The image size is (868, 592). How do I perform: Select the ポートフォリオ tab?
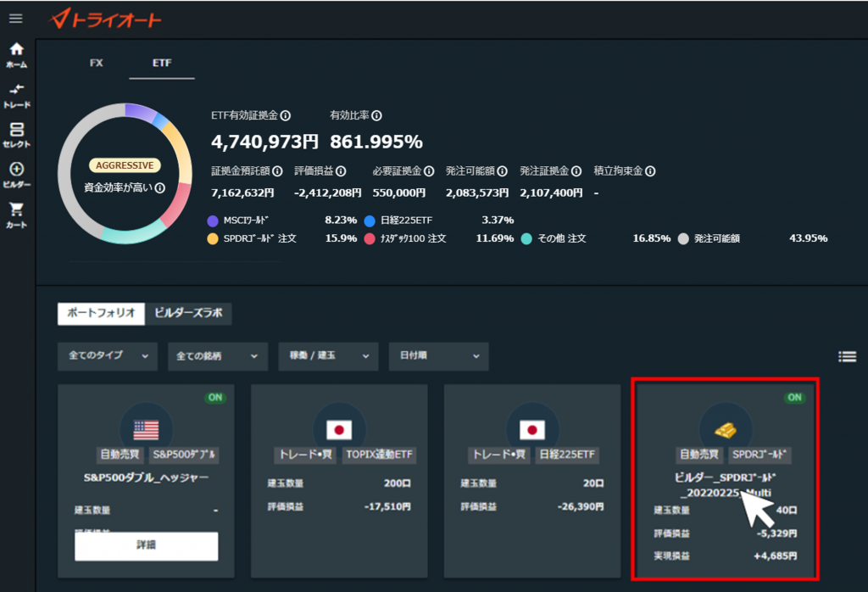click(102, 314)
